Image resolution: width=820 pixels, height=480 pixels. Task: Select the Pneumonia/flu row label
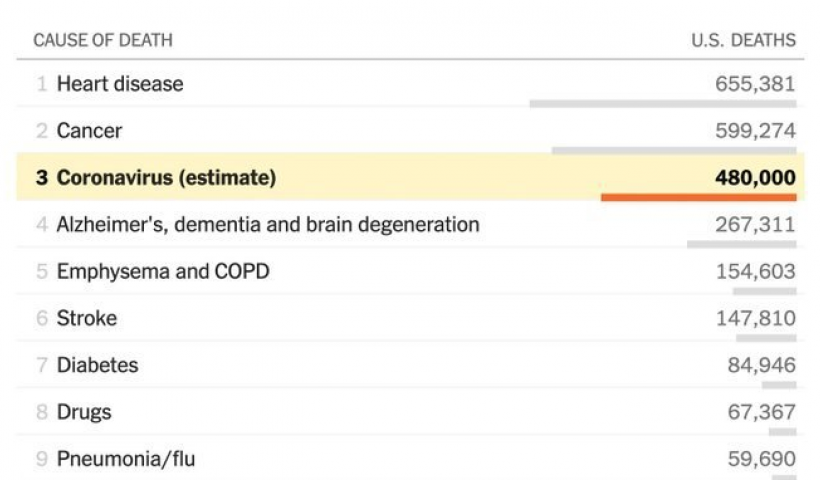point(126,459)
